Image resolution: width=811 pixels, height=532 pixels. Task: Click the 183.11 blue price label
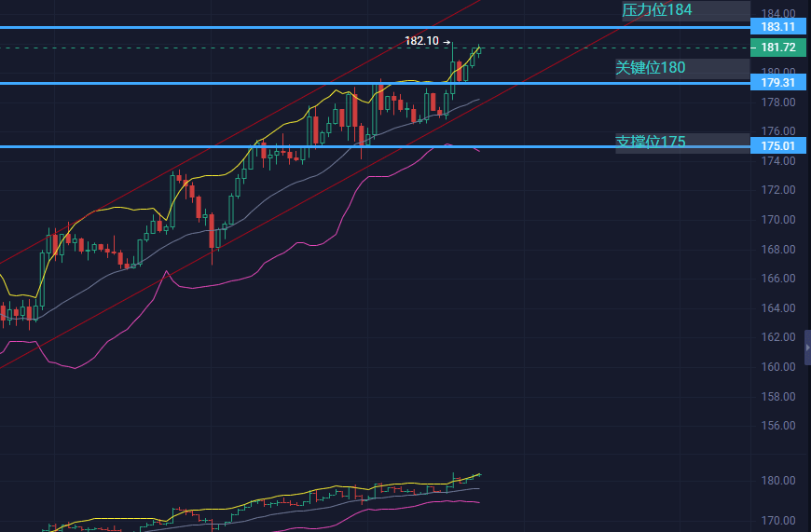click(x=777, y=27)
